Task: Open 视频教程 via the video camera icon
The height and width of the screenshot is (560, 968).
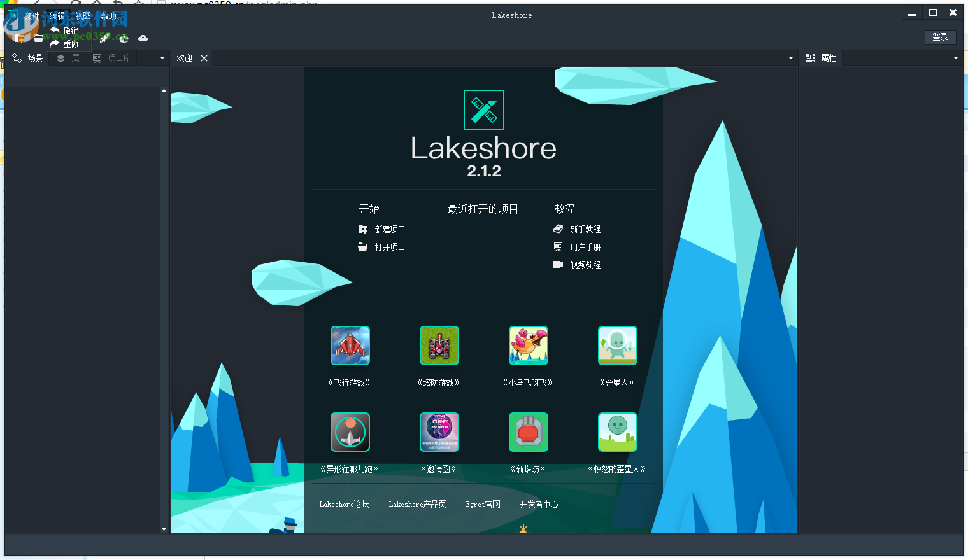Action: click(x=559, y=265)
